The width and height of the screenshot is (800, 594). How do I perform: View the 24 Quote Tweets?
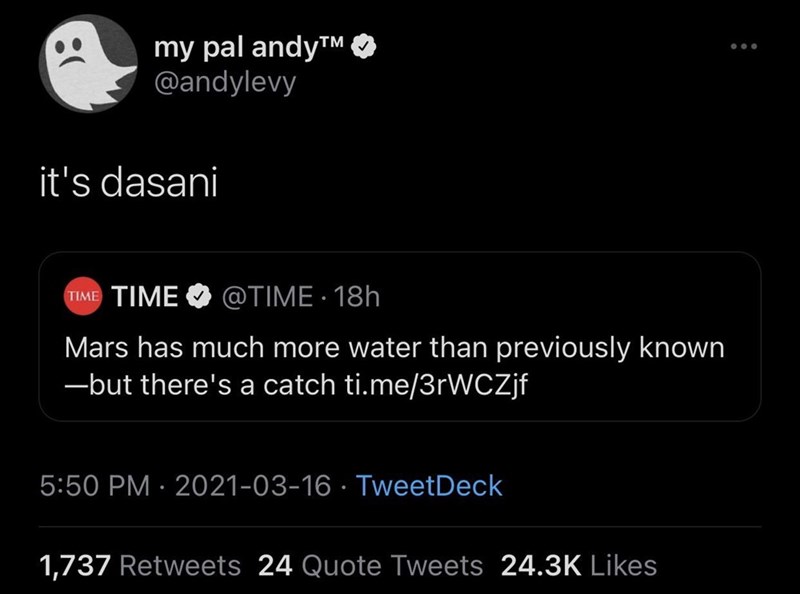click(370, 566)
